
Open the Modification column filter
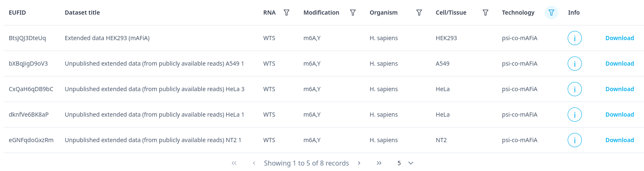click(352, 13)
